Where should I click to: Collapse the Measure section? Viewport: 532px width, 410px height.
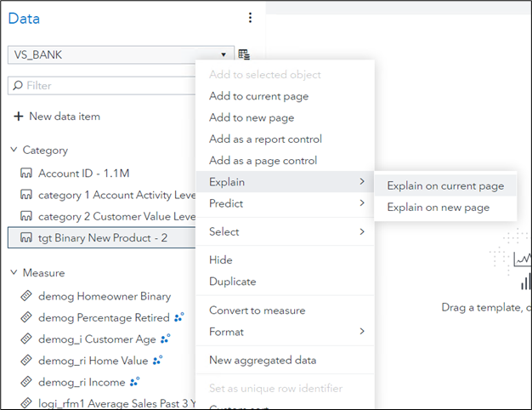click(x=14, y=273)
